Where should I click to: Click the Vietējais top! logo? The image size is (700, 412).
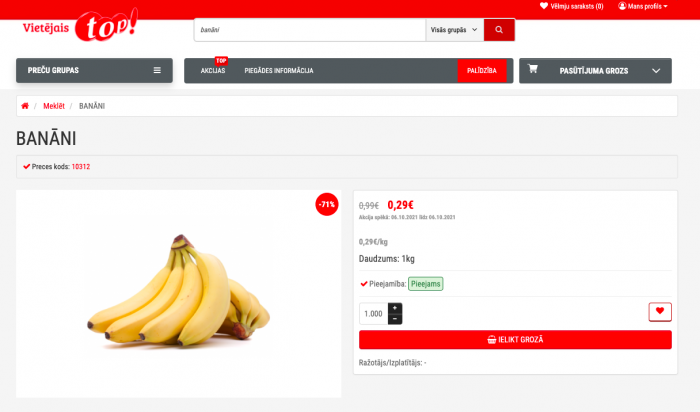coord(80,26)
